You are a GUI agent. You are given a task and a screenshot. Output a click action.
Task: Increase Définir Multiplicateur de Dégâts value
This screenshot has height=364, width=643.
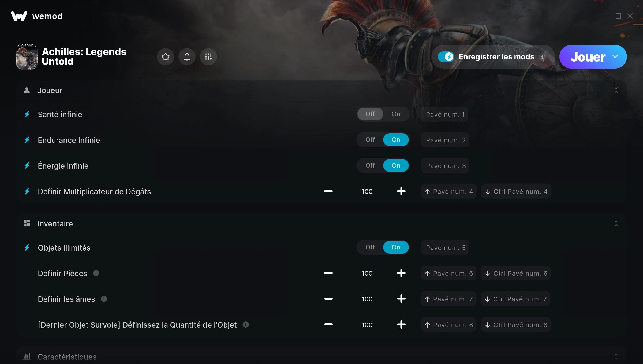click(x=401, y=191)
